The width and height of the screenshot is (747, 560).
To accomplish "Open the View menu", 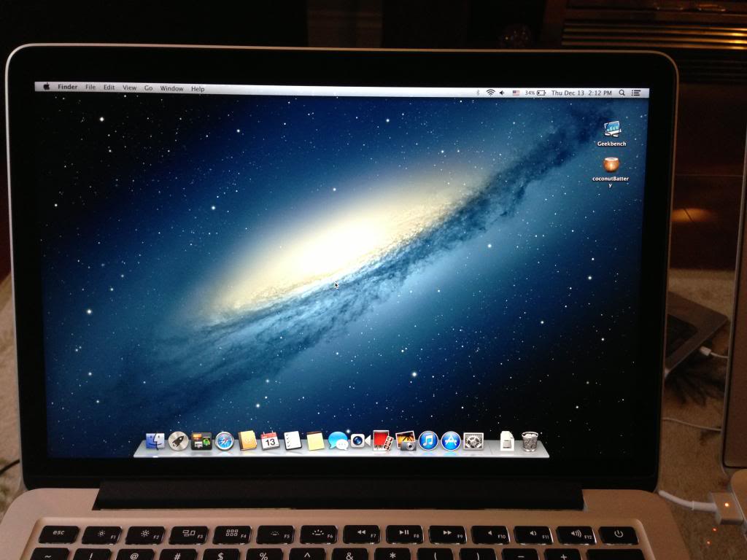I will pos(130,87).
